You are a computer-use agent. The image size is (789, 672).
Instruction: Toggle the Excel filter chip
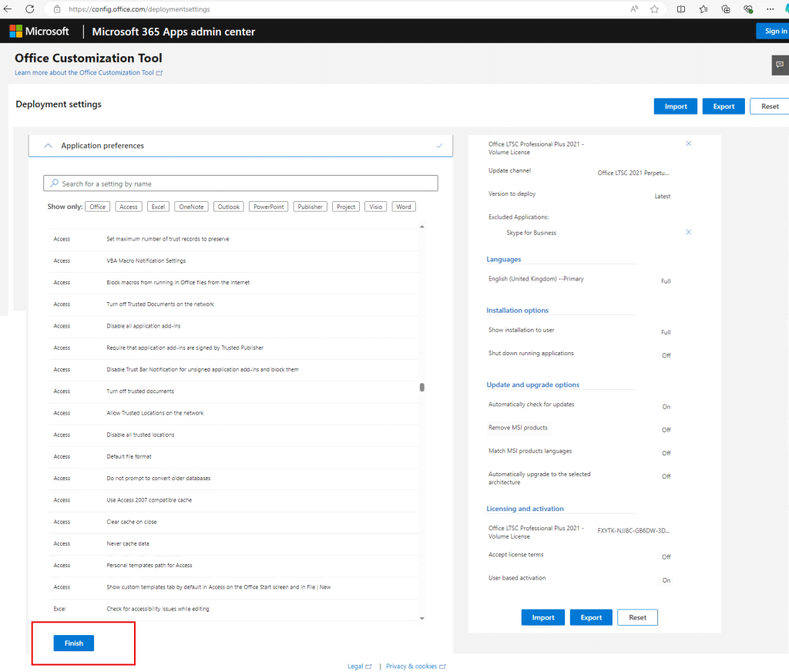click(159, 207)
